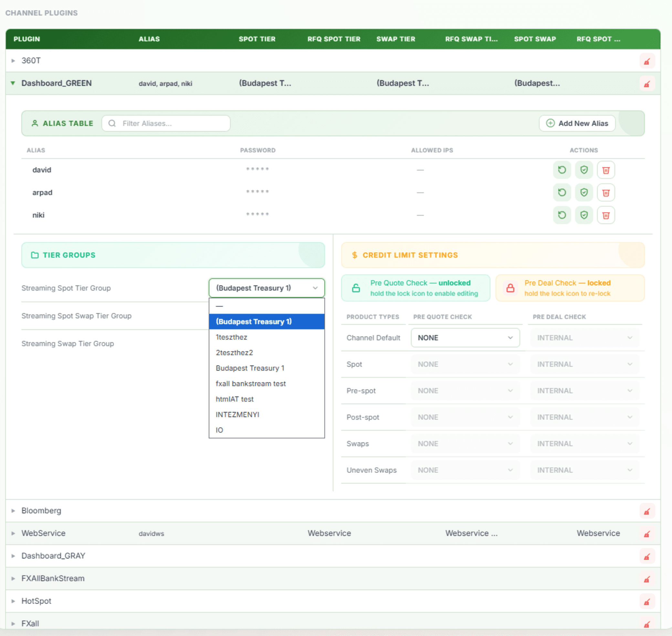Collapse the Dashboard_GREEN plugin row
672x636 pixels.
click(x=13, y=83)
